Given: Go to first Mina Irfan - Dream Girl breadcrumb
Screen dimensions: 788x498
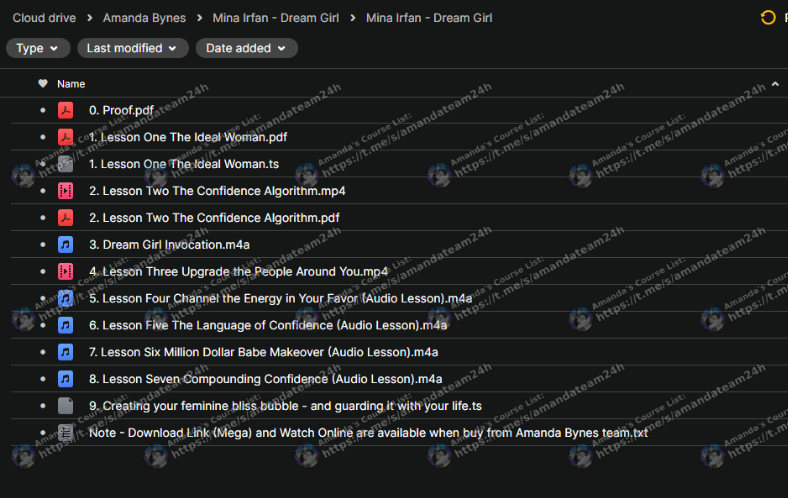Looking at the screenshot, I should coord(275,18).
